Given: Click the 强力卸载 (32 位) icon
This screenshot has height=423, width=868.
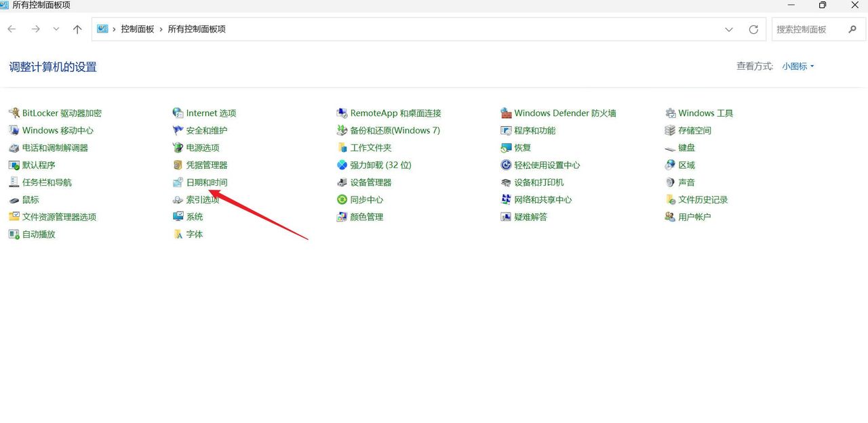Looking at the screenshot, I should tap(342, 165).
